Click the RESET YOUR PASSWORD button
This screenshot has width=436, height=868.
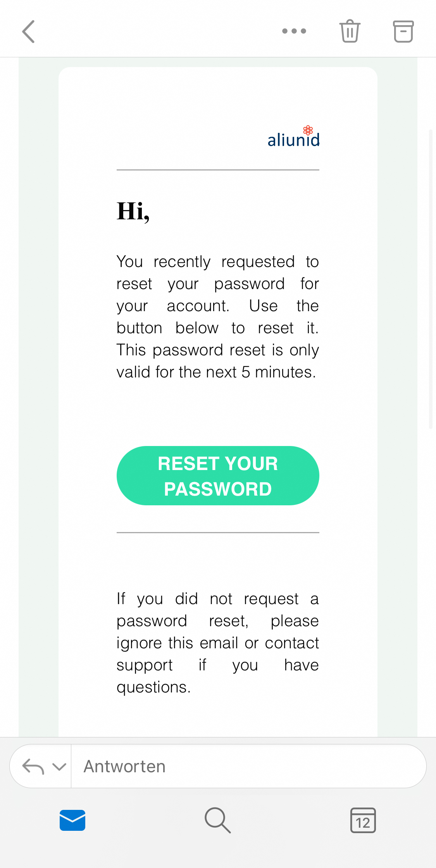click(x=218, y=475)
